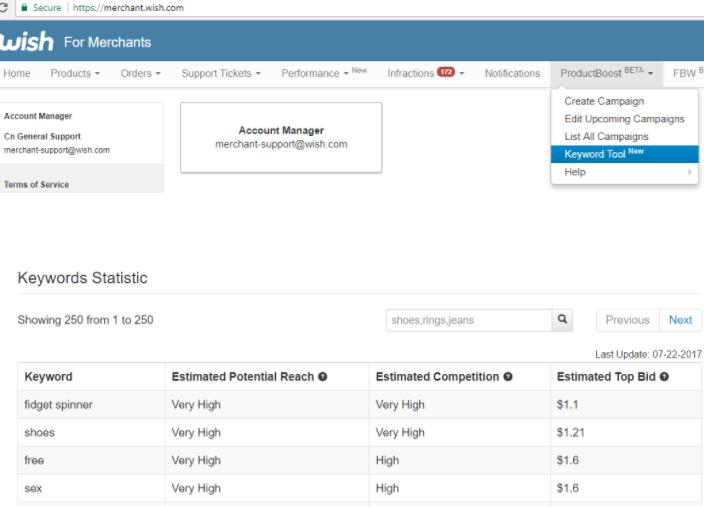Viewport: 704px width, 508px height.
Task: Click the Wish logo in header
Action: tap(26, 41)
